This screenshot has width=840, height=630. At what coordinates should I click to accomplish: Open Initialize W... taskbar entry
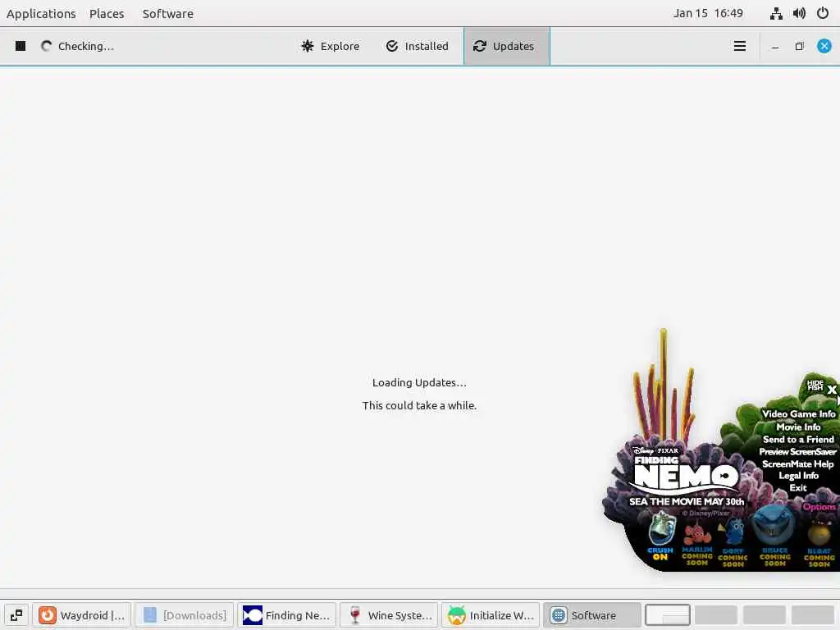[491, 615]
